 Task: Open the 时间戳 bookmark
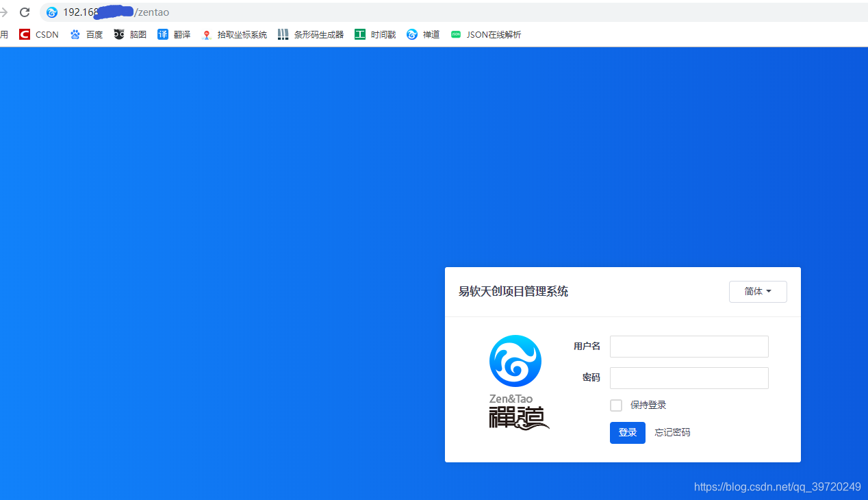coord(374,34)
